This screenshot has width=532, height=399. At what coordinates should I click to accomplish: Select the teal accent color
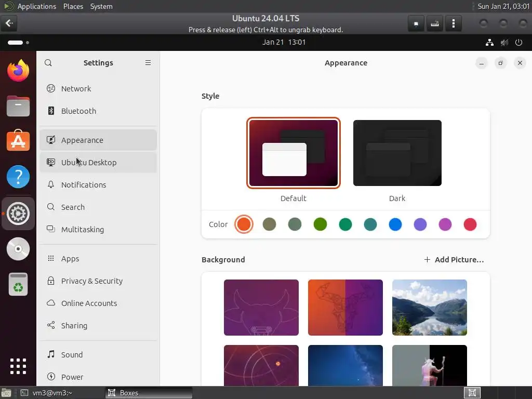pos(370,224)
